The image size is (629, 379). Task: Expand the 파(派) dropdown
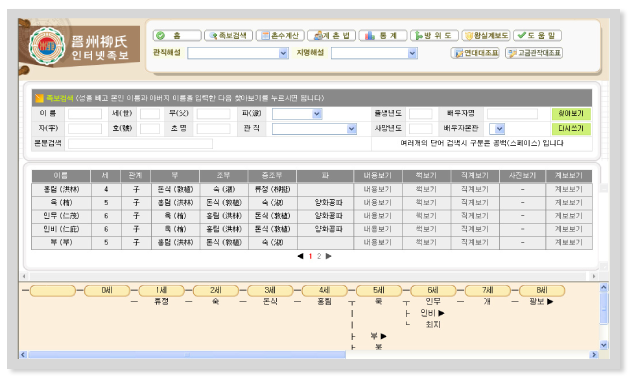(x=317, y=114)
